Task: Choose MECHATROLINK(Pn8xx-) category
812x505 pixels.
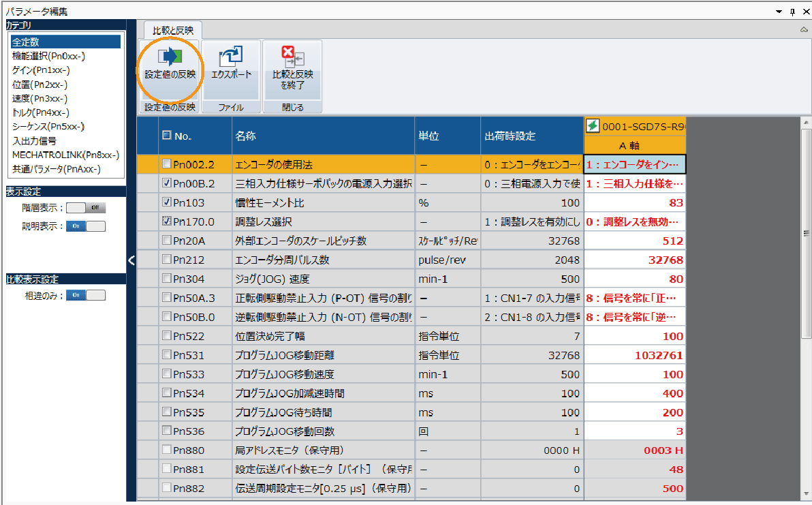Action: click(x=65, y=155)
